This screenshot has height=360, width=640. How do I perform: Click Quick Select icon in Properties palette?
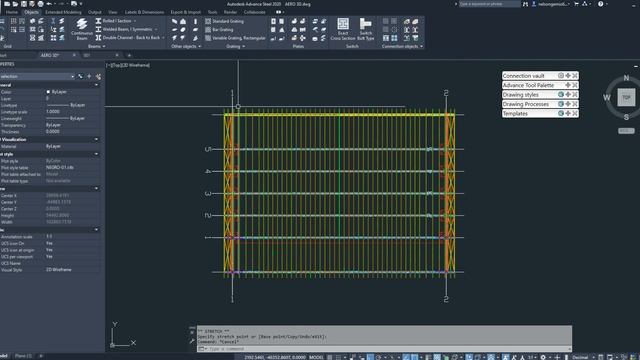(98, 76)
